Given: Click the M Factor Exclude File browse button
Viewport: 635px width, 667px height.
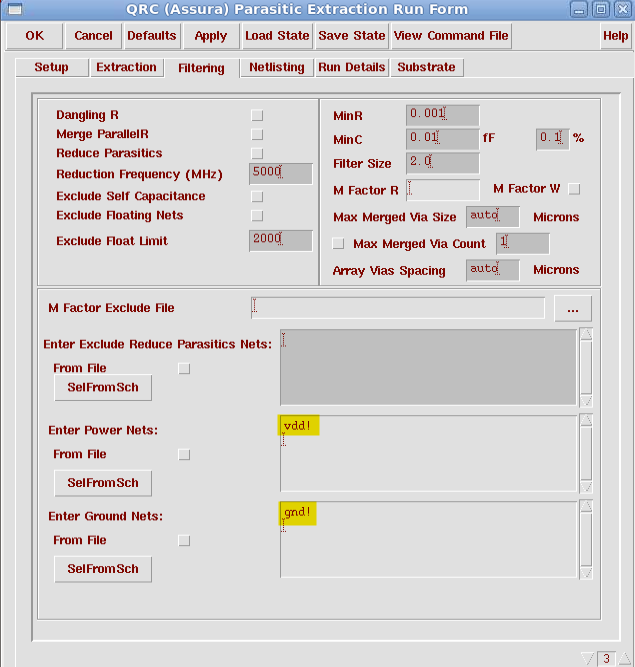Looking at the screenshot, I should 572,309.
